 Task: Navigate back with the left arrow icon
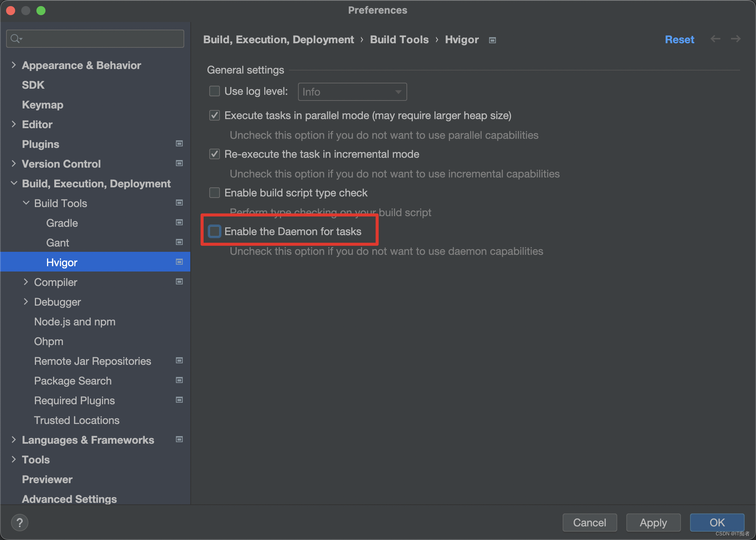(715, 39)
